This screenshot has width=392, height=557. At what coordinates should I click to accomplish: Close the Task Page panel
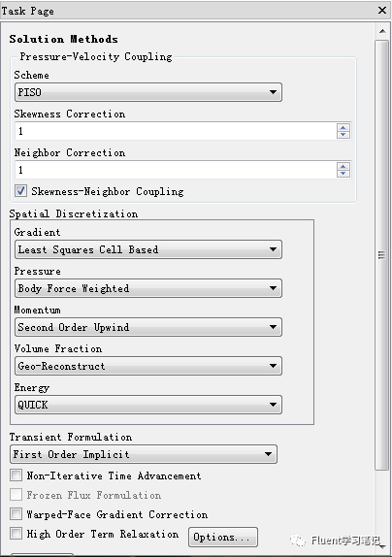(382, 10)
